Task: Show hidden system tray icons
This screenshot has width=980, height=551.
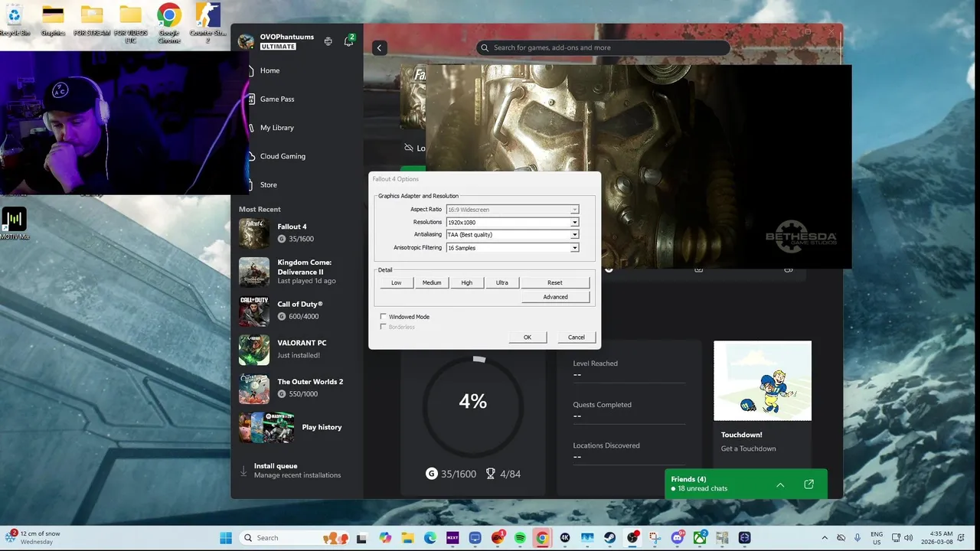Action: pos(825,538)
